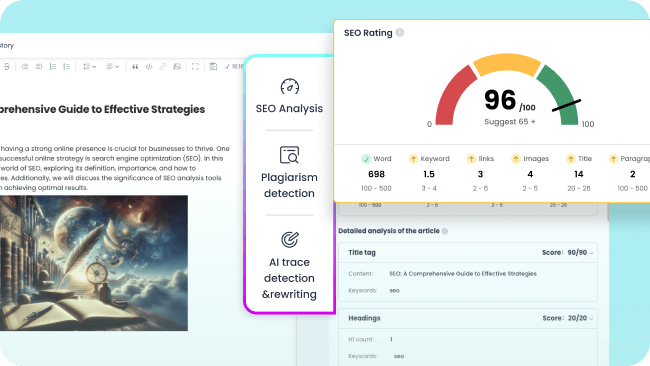The width and height of the screenshot is (650, 366).
Task: Click the Title value 14
Action: coord(579,174)
